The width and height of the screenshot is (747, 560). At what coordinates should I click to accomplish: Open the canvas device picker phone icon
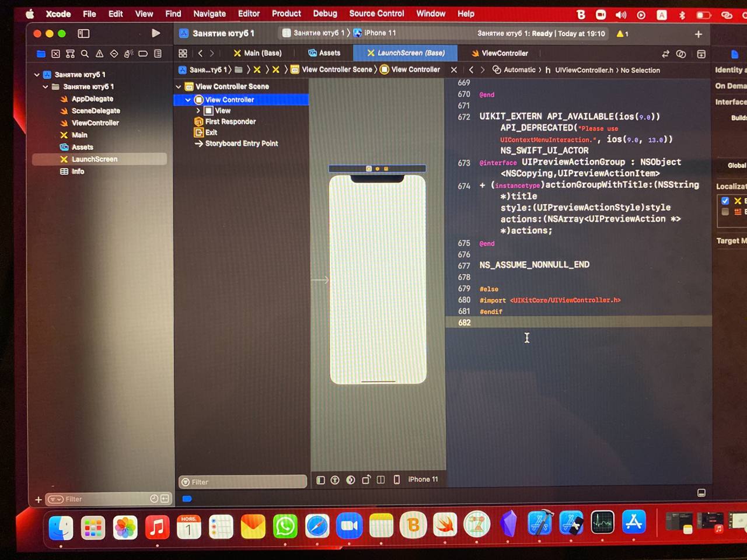(397, 480)
